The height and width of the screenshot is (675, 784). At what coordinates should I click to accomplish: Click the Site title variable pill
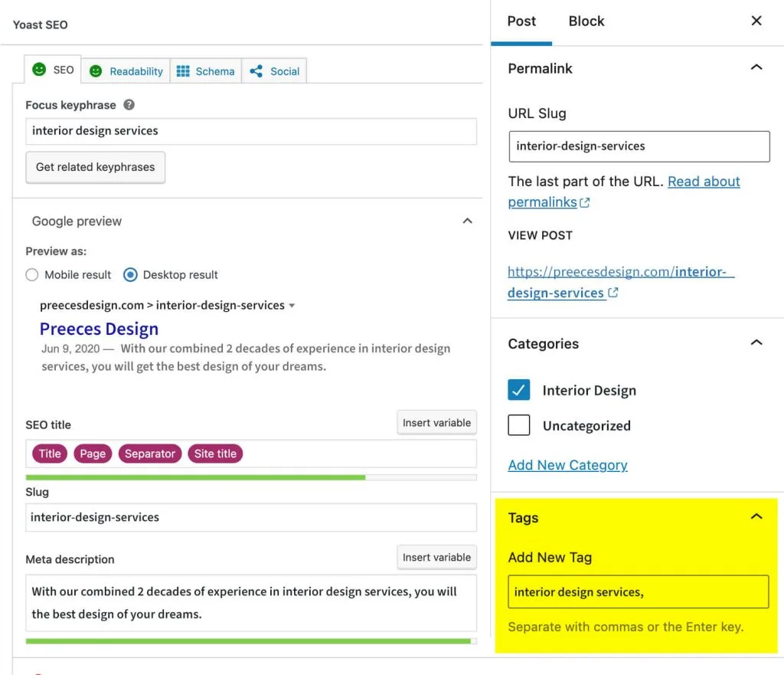click(215, 454)
